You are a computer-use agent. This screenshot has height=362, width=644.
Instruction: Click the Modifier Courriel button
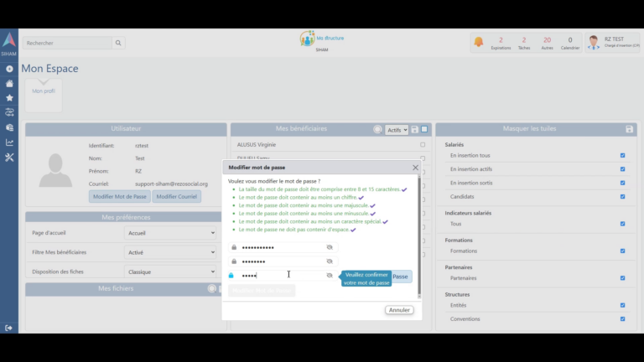coord(176,196)
